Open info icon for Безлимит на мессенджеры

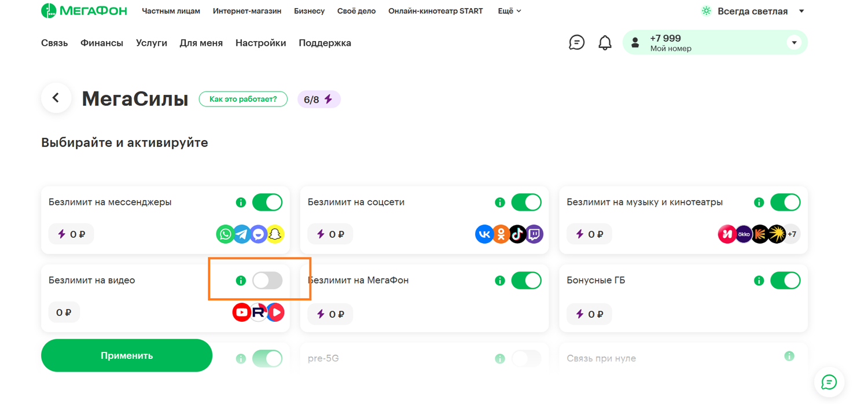241,203
